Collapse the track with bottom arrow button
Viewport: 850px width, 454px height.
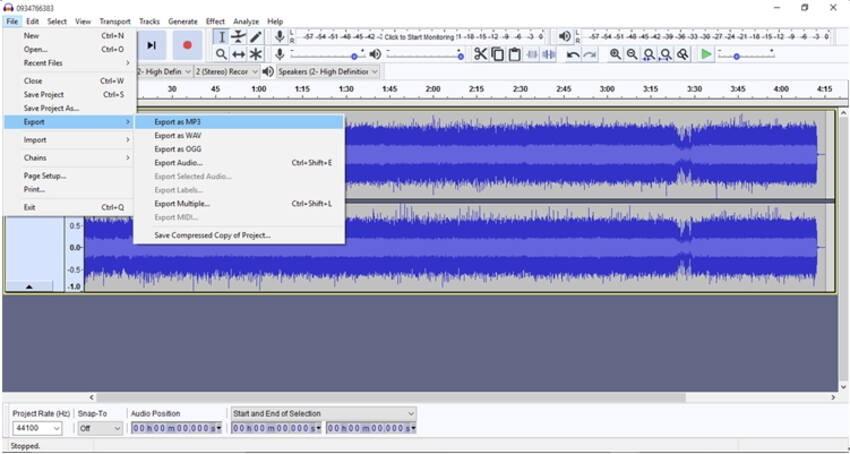pos(28,286)
